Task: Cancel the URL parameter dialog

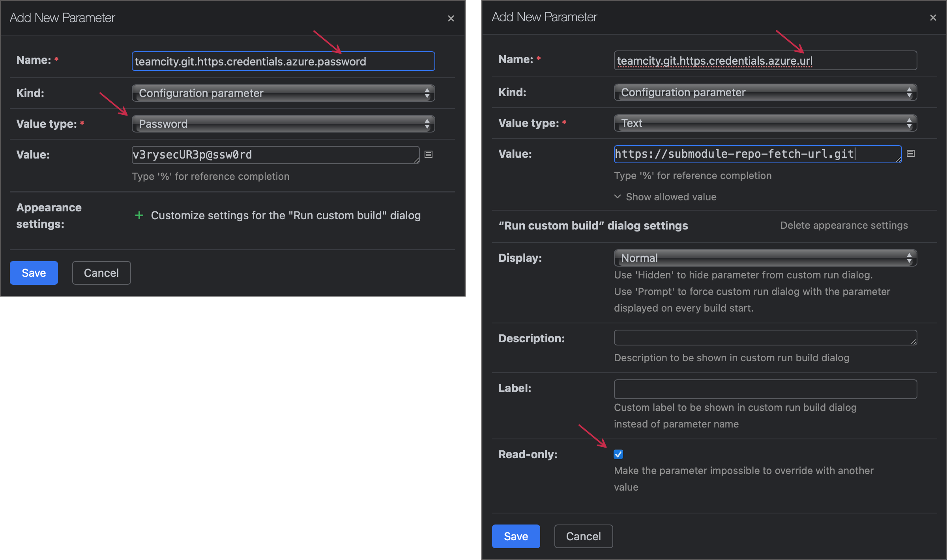Action: tap(583, 536)
